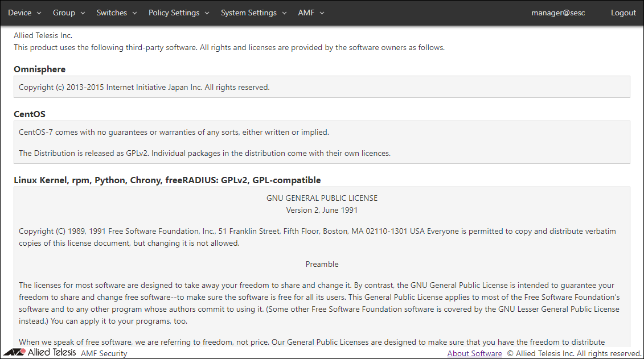Click 'Version 2, June 1991' text

[322, 210]
